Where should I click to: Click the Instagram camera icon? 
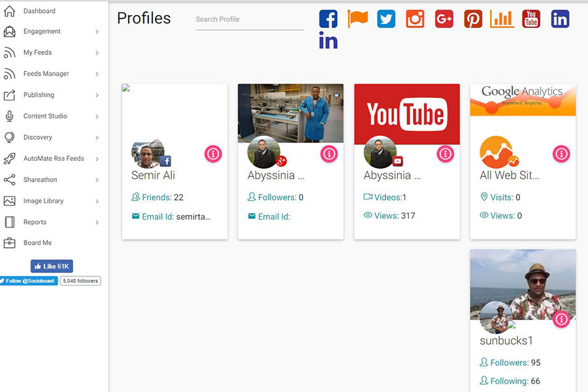(415, 19)
